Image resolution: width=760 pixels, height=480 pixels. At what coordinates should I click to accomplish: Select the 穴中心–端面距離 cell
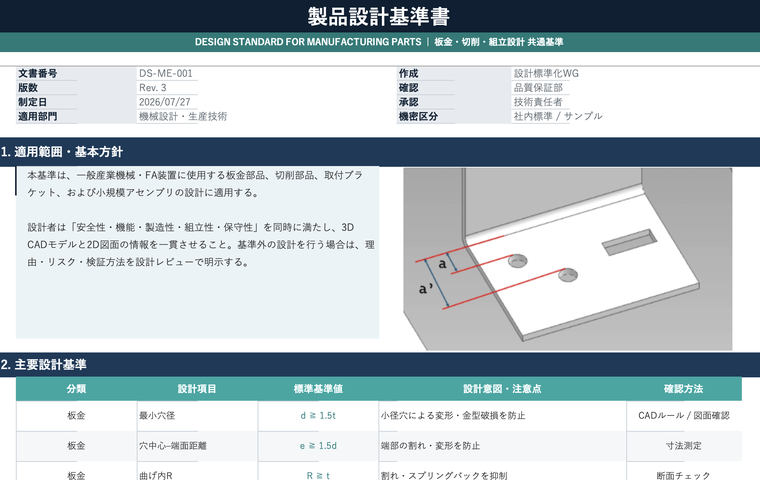point(197,446)
